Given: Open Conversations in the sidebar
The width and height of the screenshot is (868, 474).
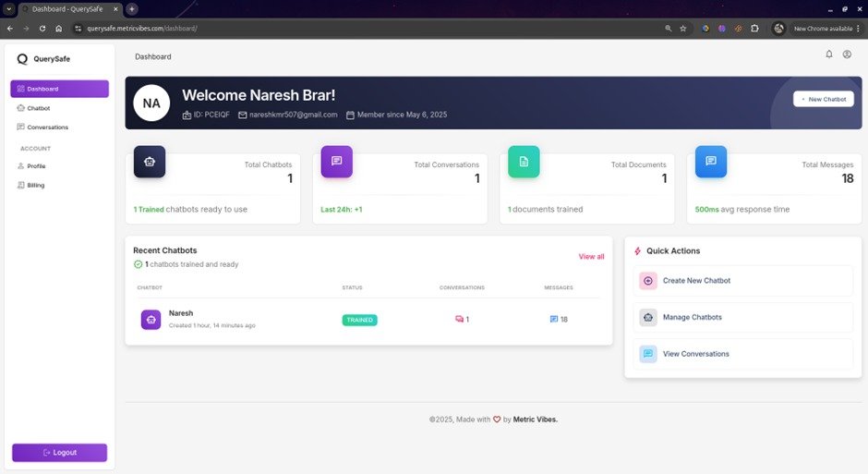Looking at the screenshot, I should (60, 127).
